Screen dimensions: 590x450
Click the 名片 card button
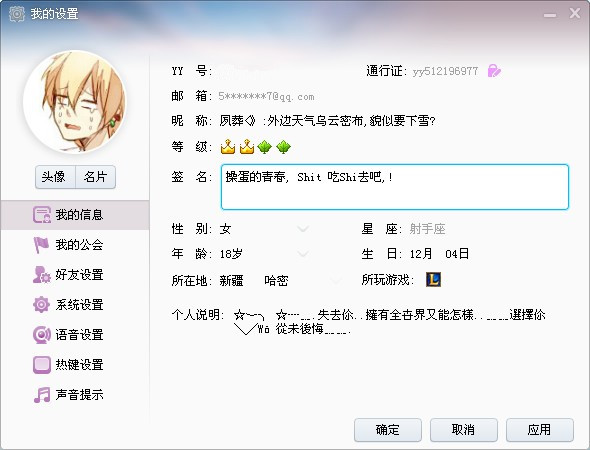coord(96,177)
